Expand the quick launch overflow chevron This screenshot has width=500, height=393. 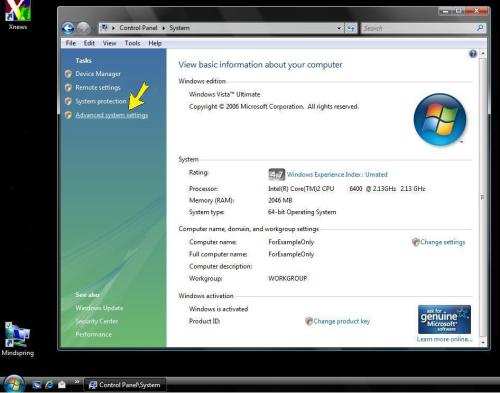tap(77, 381)
